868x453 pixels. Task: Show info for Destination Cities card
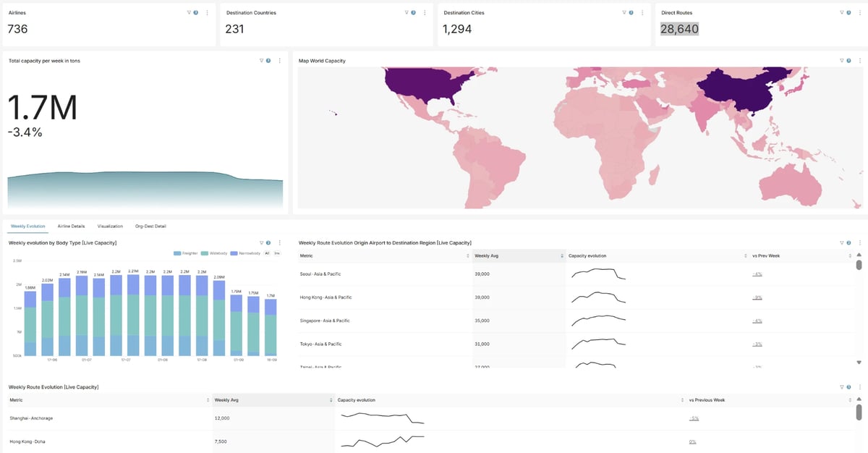[x=631, y=12]
